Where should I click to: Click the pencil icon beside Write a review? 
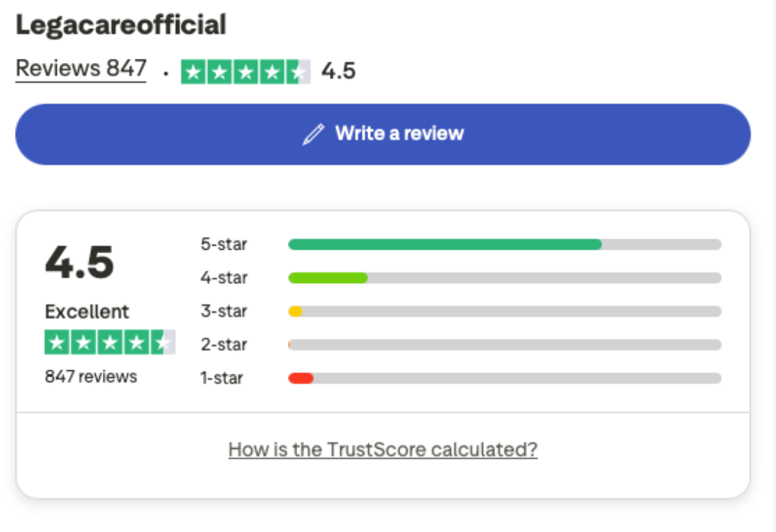(313, 134)
